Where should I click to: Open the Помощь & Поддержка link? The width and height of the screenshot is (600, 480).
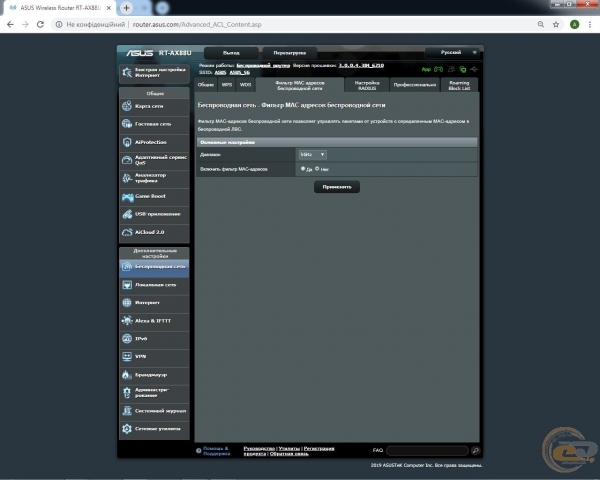point(217,451)
